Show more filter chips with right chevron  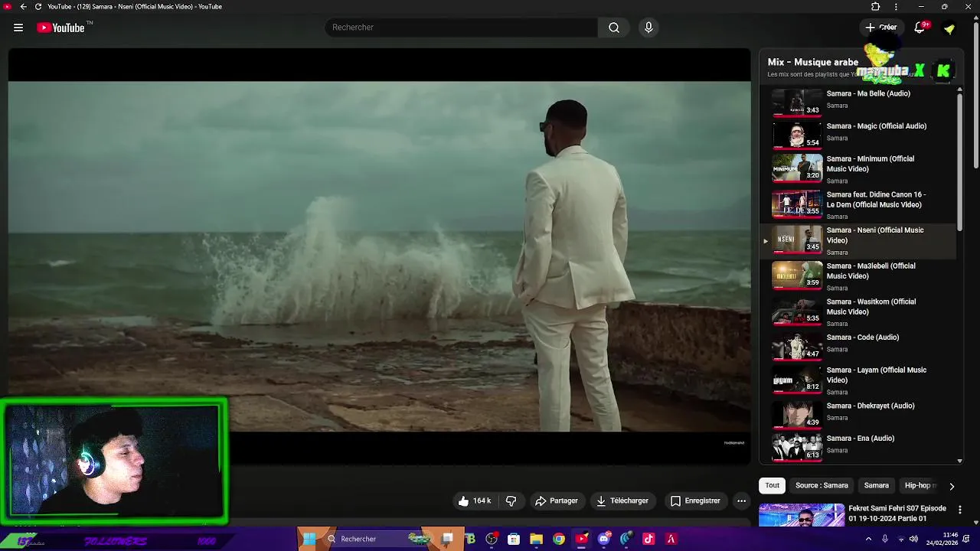coord(952,486)
